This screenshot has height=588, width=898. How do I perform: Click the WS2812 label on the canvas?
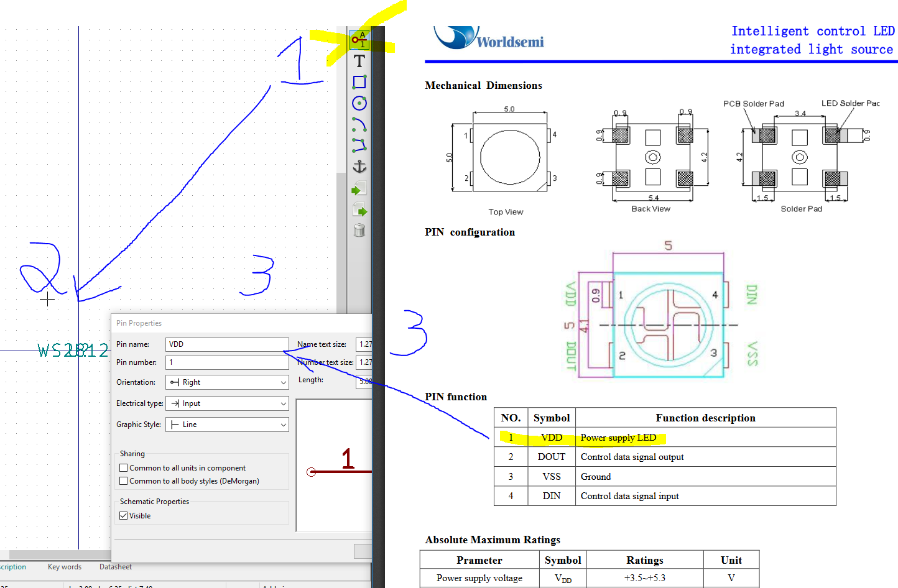[x=73, y=351]
